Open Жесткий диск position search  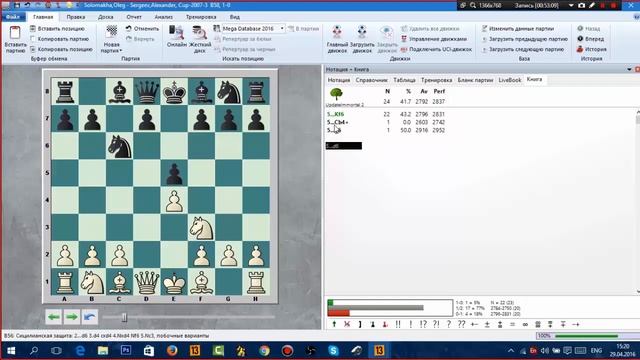point(200,39)
